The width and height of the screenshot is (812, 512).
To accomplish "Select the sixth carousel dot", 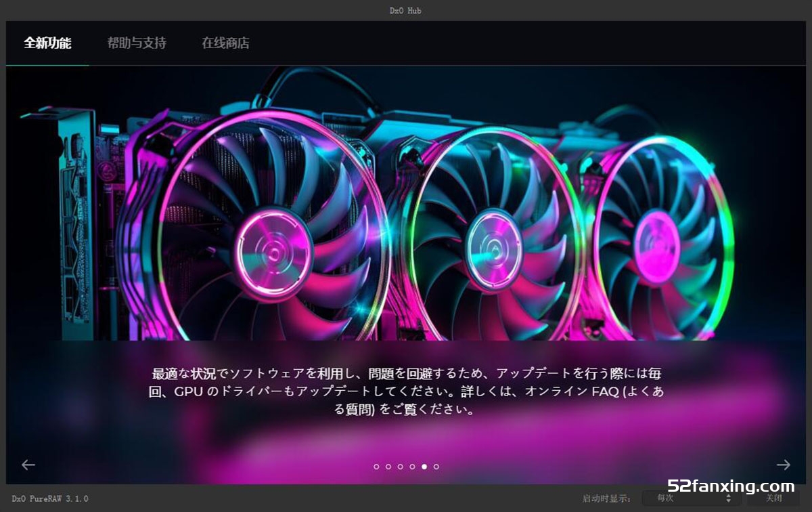I will coord(436,467).
